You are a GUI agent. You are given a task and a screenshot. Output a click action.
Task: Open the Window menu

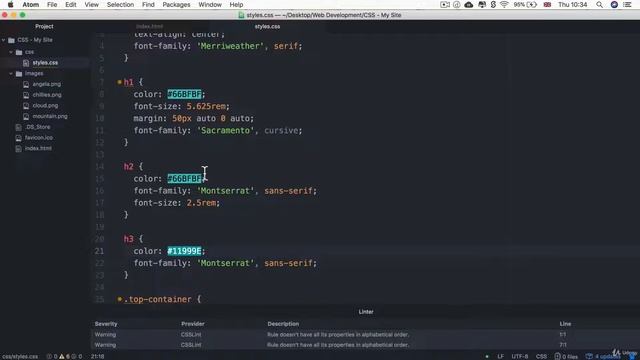pyautogui.click(x=210, y=4)
